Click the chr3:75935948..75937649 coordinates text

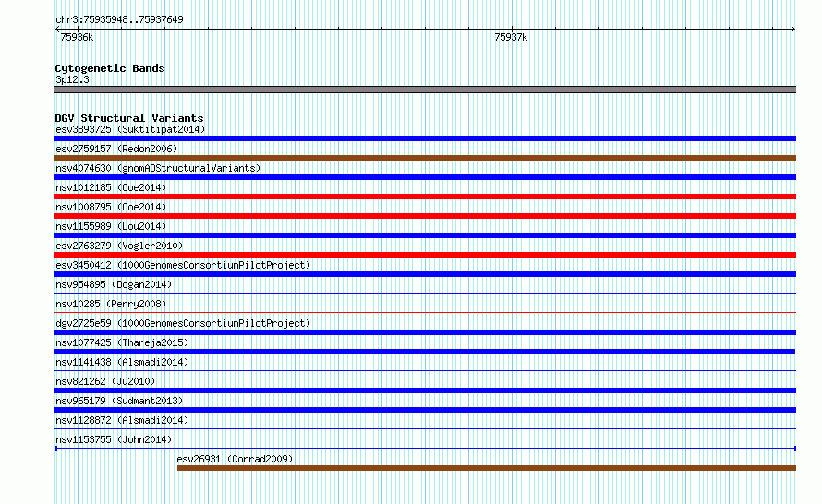tap(119, 20)
